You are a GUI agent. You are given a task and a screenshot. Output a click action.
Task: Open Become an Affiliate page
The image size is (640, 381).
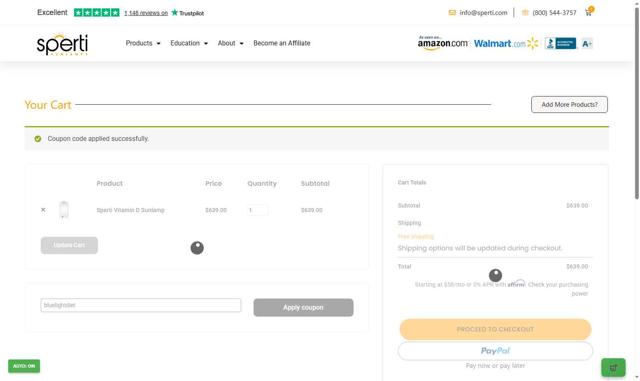pyautogui.click(x=282, y=43)
